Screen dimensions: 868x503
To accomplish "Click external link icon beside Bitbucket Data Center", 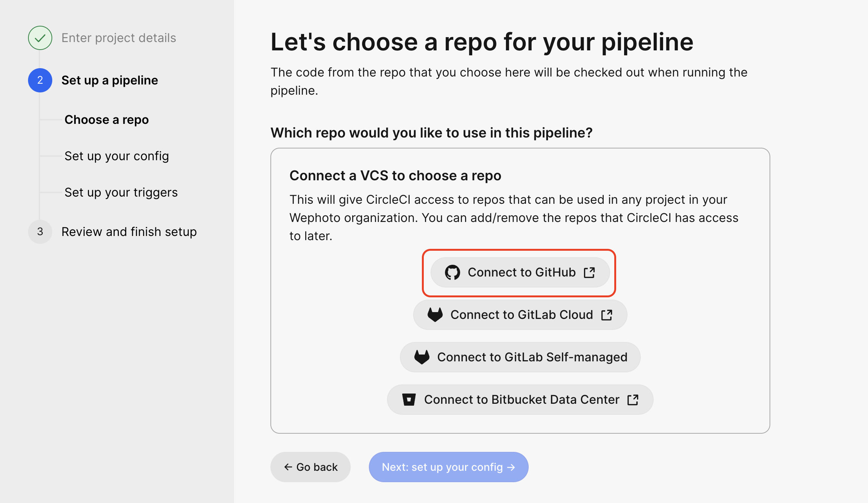I will coord(633,400).
